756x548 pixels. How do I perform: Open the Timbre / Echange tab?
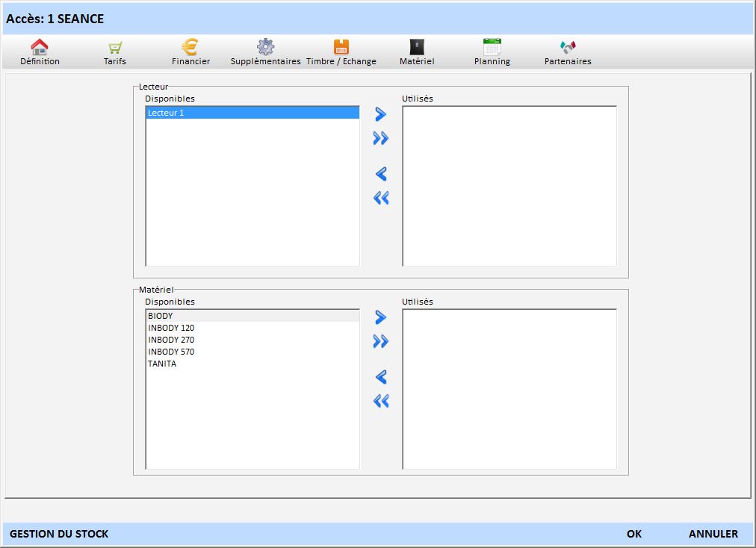(x=341, y=52)
